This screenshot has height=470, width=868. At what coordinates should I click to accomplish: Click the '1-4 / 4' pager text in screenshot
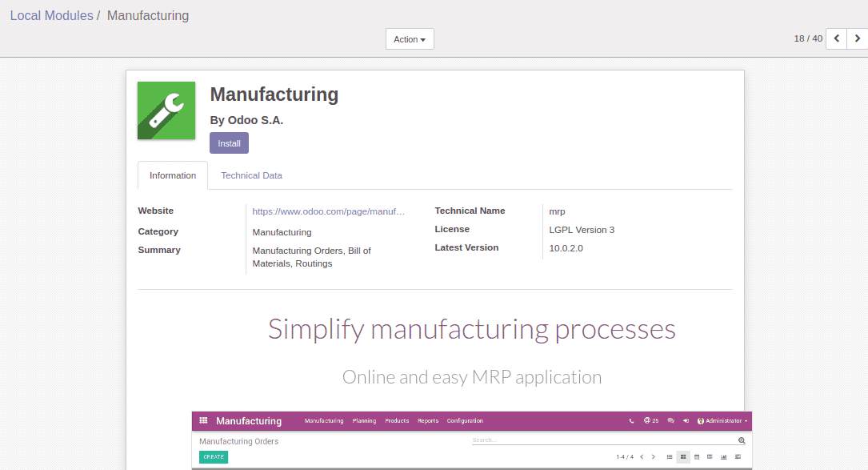point(625,456)
